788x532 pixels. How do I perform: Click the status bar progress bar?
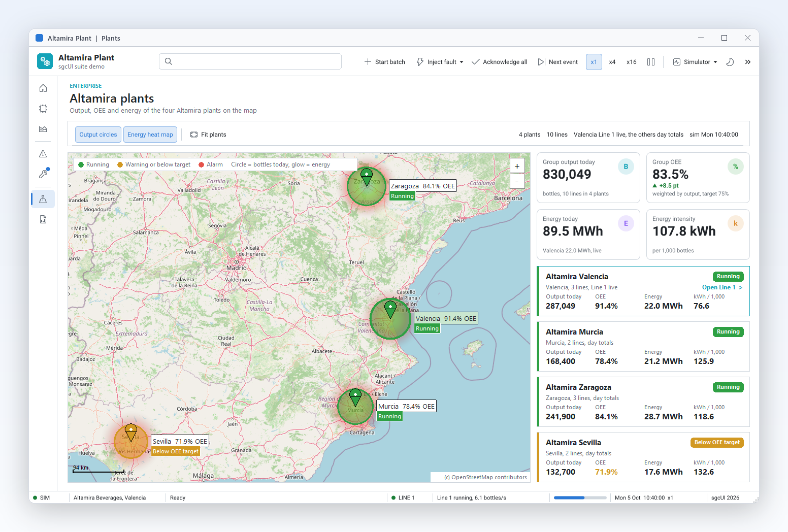coord(580,498)
